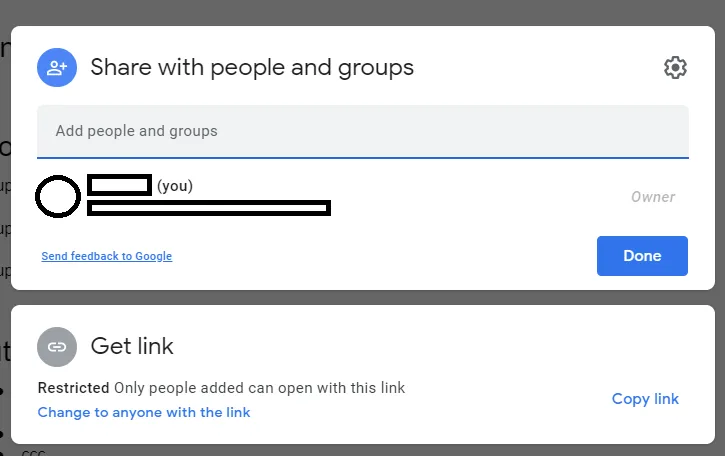725x456 pixels.
Task: Click the bold Restricted access label
Action: (x=73, y=387)
